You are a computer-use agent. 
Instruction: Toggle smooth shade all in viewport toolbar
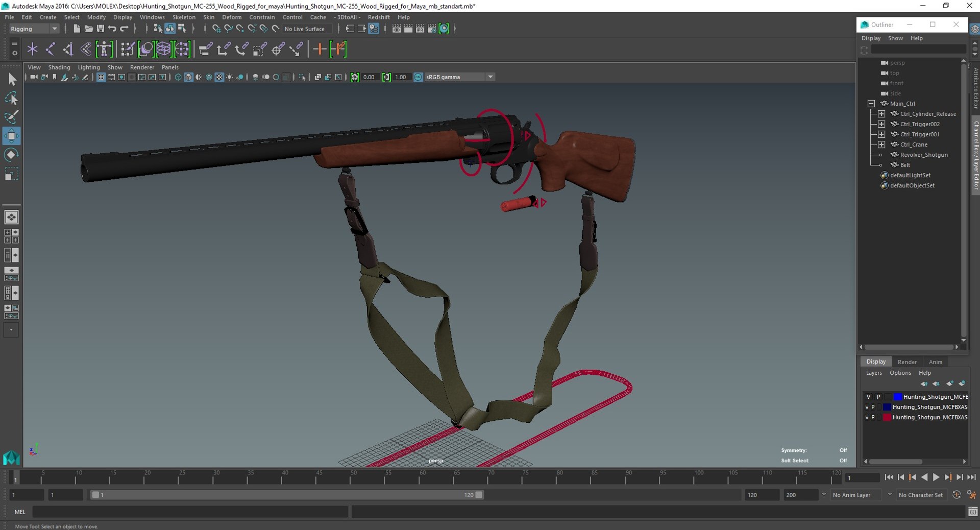click(x=188, y=77)
